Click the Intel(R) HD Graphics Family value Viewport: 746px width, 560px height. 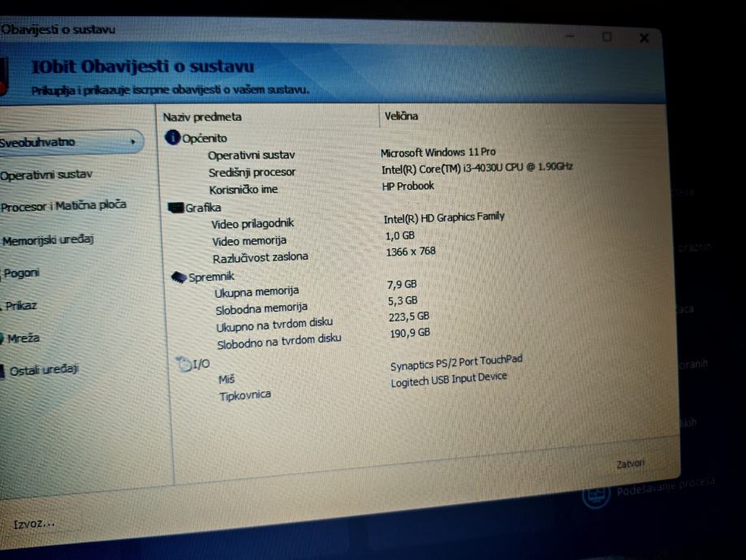[444, 218]
